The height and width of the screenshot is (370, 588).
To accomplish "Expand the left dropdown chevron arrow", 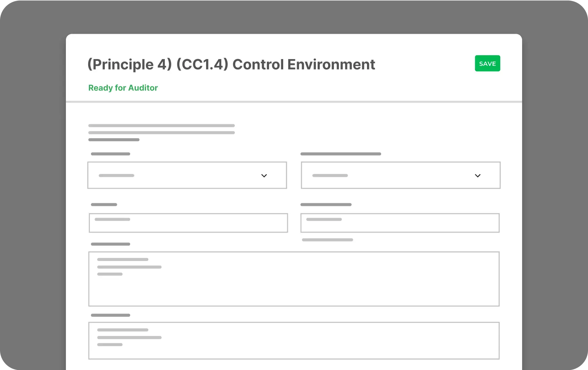I will click(x=264, y=176).
